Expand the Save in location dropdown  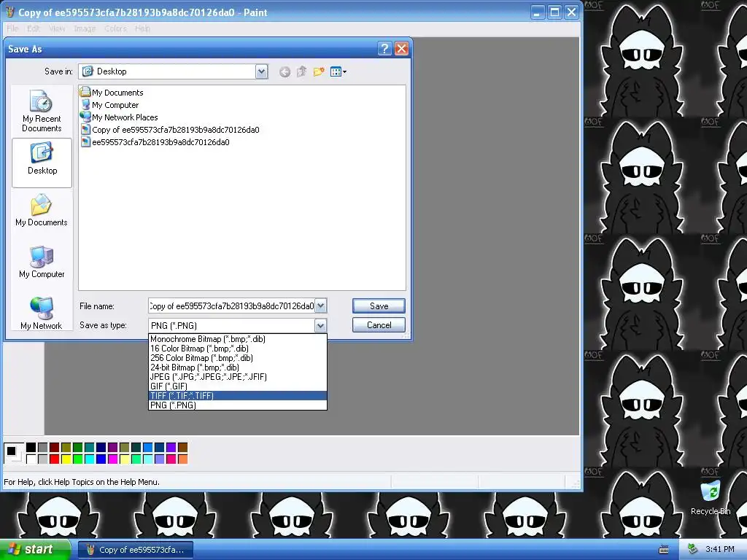[262, 71]
